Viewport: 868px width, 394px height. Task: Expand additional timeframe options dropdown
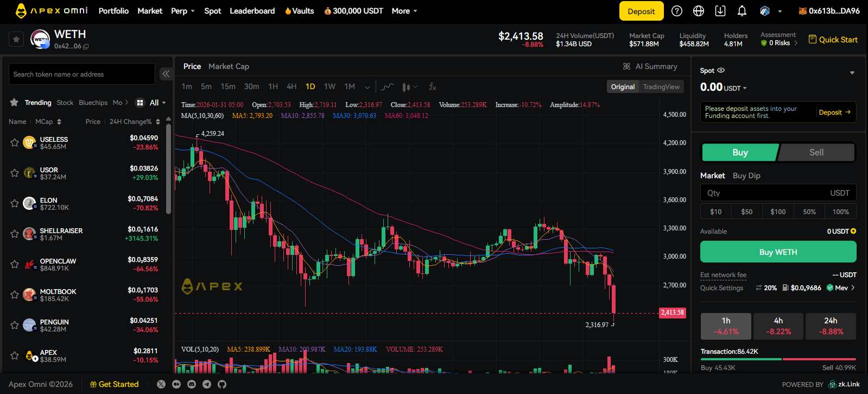[x=368, y=87]
